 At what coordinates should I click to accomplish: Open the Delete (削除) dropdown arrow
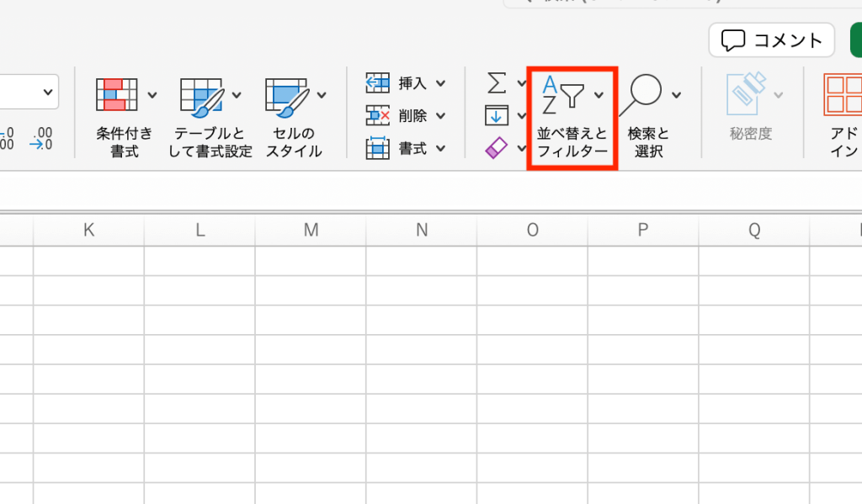(440, 116)
